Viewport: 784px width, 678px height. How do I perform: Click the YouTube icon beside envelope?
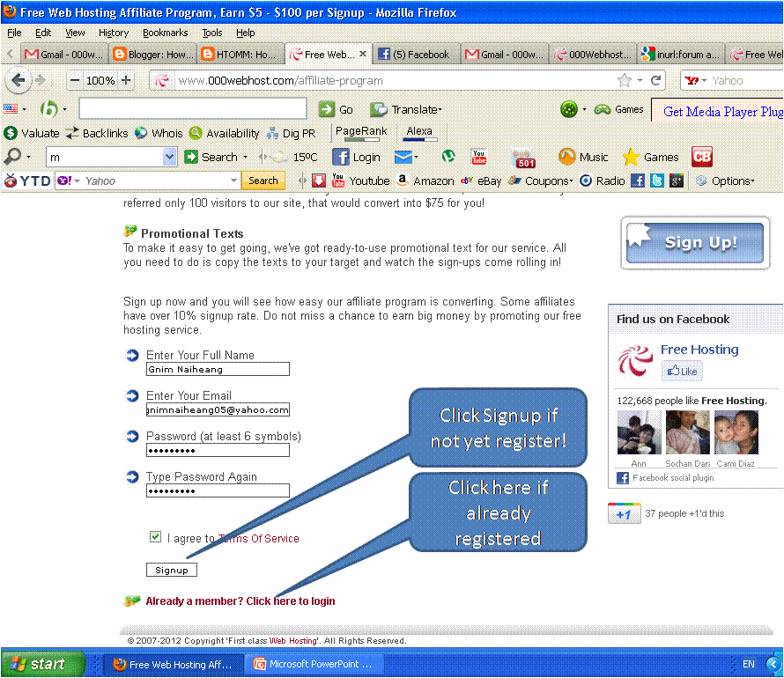coord(479,157)
